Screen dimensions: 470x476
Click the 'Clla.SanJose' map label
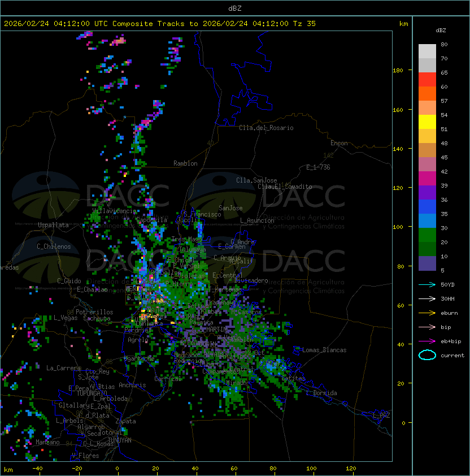click(x=256, y=180)
